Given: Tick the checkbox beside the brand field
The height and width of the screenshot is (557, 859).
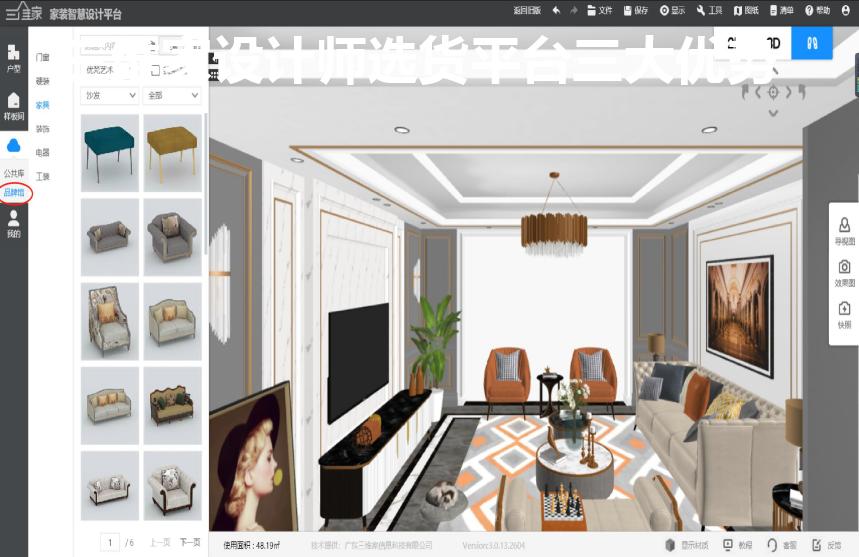Looking at the screenshot, I should [155, 70].
